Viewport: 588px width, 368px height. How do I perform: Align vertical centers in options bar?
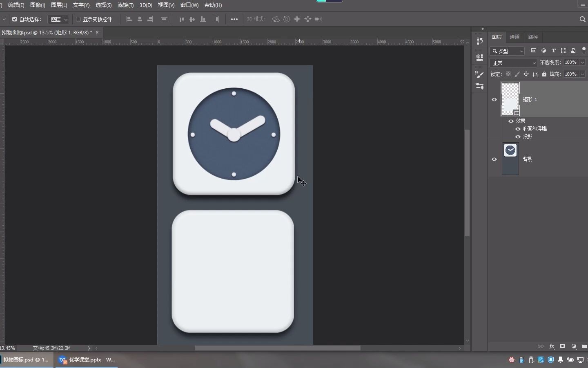pyautogui.click(x=192, y=19)
